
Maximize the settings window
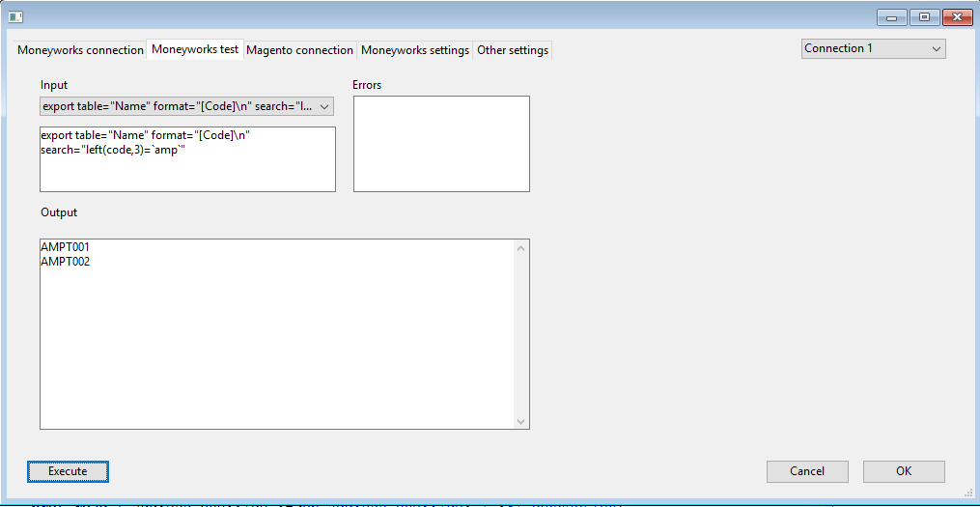[x=923, y=16]
